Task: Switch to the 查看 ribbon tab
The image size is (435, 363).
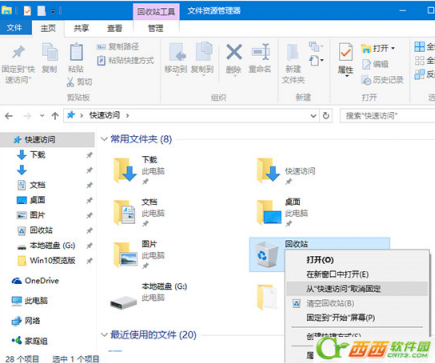Action: click(114, 28)
